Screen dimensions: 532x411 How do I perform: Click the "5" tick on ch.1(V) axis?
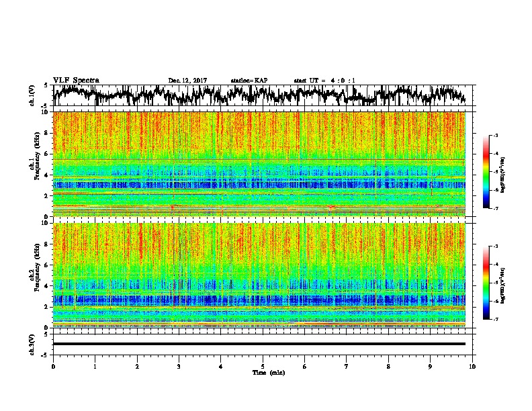[x=46, y=85]
